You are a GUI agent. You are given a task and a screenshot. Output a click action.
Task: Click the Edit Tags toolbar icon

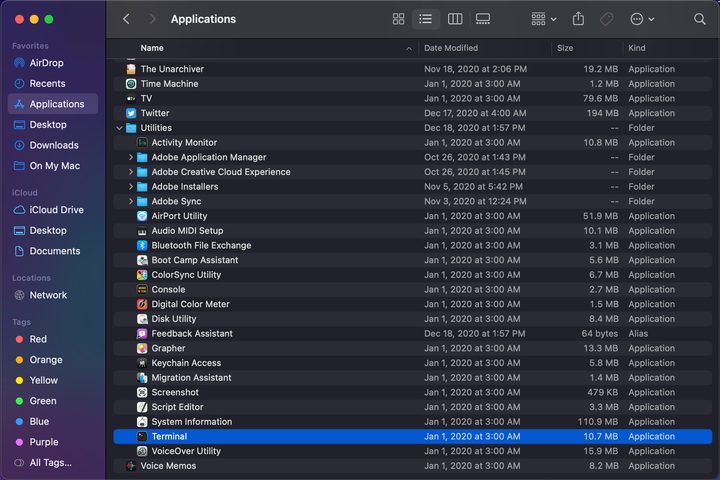[x=607, y=19]
